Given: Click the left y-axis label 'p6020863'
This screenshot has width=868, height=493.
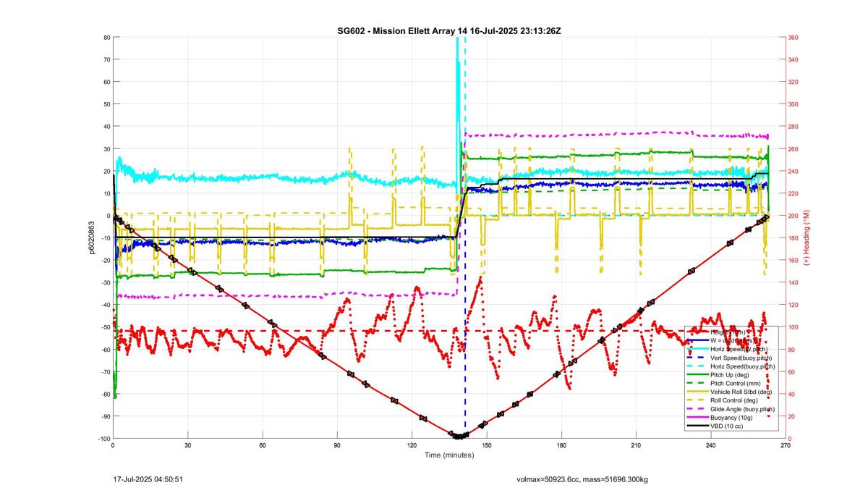Looking at the screenshot, I should click(93, 237).
